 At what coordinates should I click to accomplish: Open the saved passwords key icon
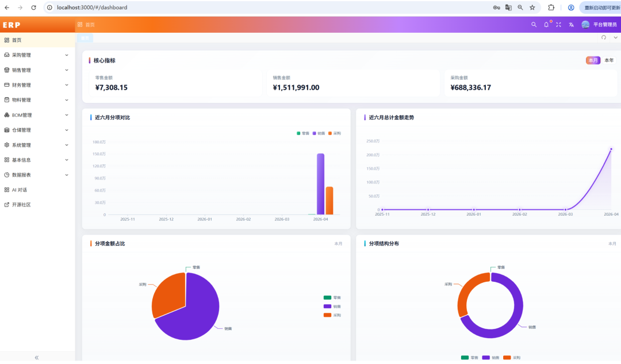pyautogui.click(x=496, y=7)
